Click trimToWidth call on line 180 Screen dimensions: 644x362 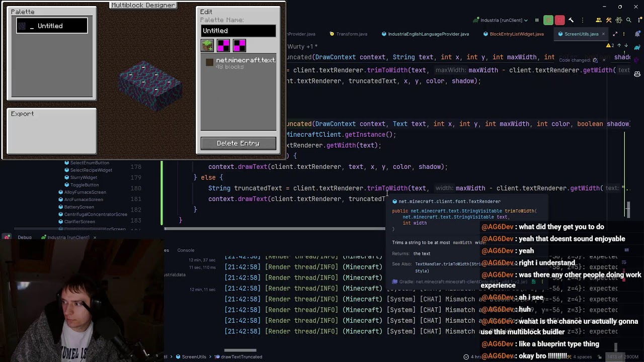[x=387, y=188]
